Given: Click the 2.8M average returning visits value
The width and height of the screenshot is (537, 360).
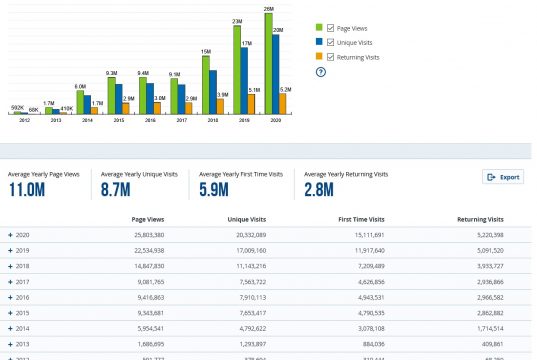Looking at the screenshot, I should pos(319,190).
